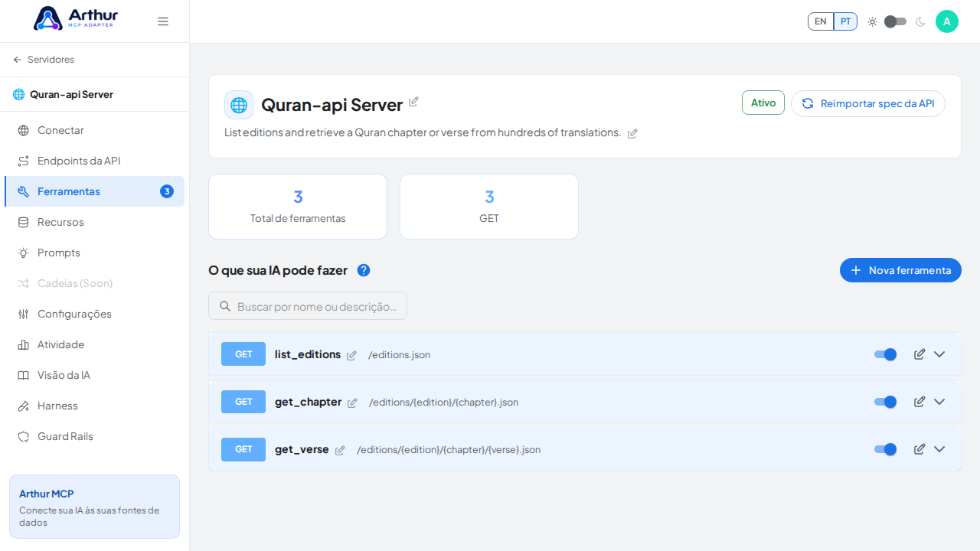Toggle the dark mode switch
Image resolution: width=980 pixels, height=551 pixels.
click(x=896, y=21)
